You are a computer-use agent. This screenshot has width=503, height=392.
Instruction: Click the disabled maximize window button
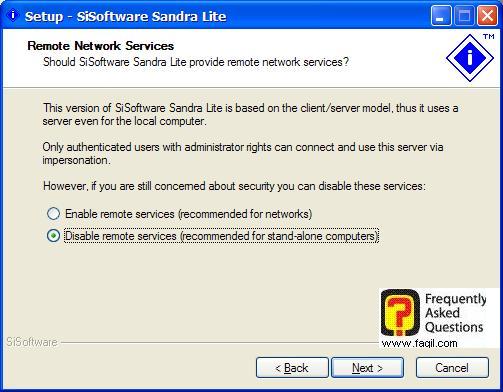464,16
